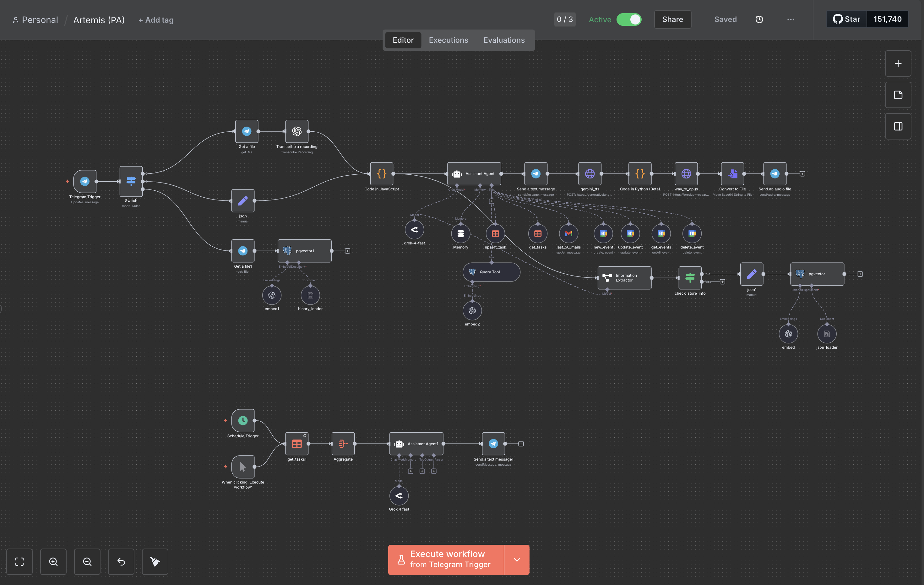Open the Code in JavaScript node
The height and width of the screenshot is (585, 924).
381,174
